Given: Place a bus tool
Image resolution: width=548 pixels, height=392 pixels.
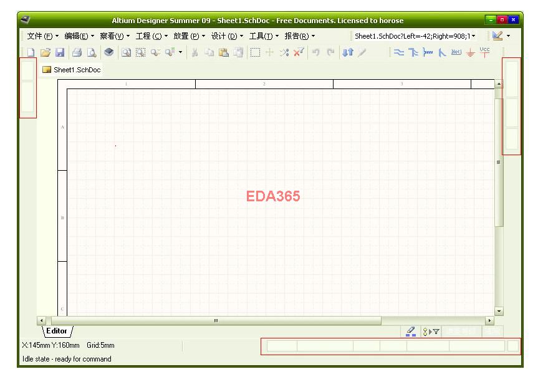Looking at the screenshot, I should (413, 52).
